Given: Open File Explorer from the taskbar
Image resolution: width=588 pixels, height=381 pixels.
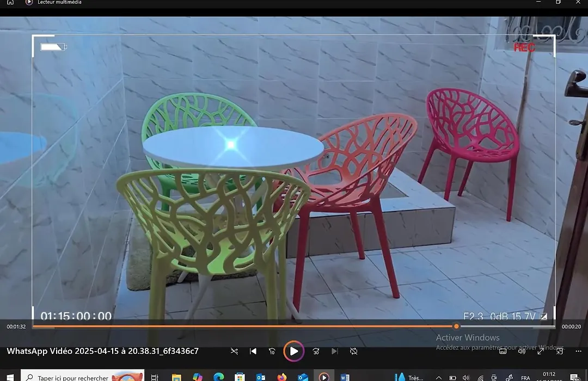Looking at the screenshot, I should point(176,377).
